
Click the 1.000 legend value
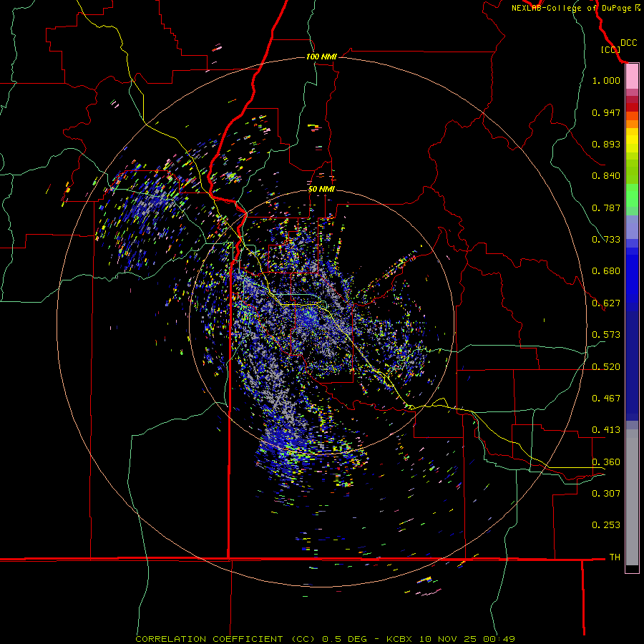606,80
